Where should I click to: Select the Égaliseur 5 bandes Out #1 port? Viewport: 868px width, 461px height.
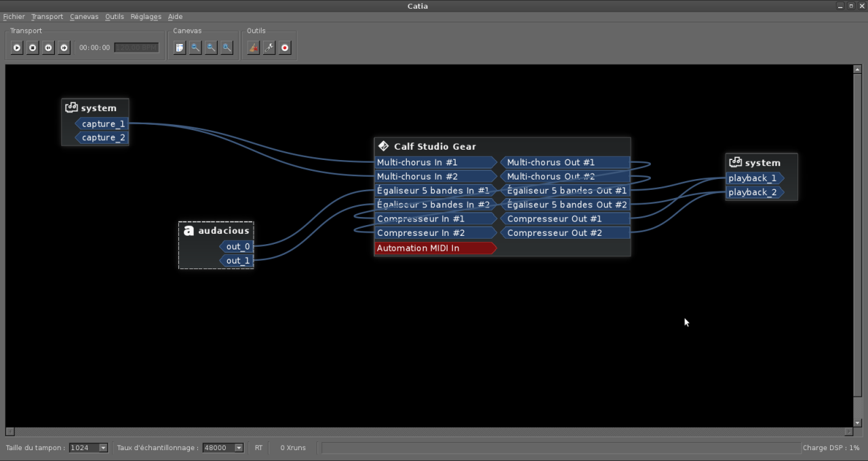565,191
